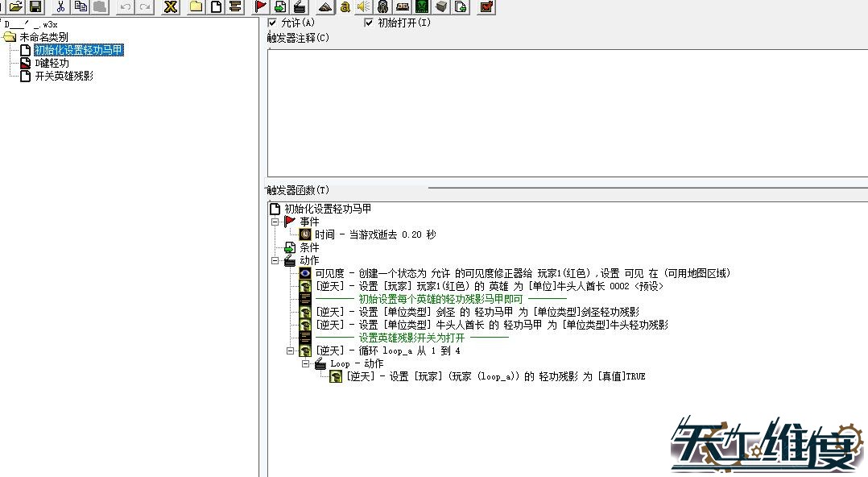Collapse the Loop - 动作 sub-node
The height and width of the screenshot is (477, 868).
point(306,363)
